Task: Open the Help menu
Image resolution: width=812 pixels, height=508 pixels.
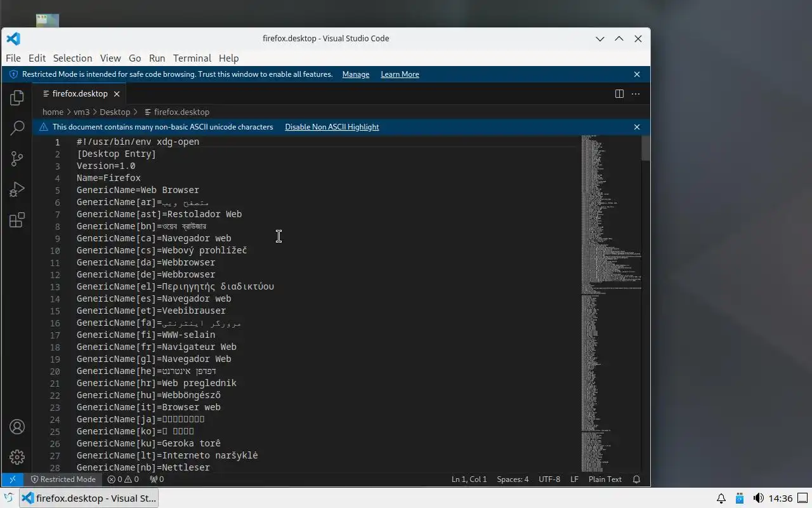Action: (228, 58)
